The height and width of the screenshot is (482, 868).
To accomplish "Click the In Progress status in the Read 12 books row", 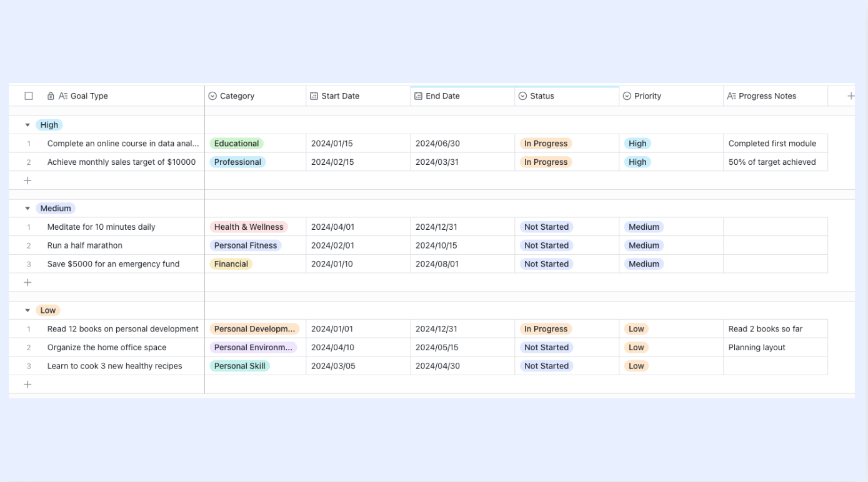I will [546, 329].
